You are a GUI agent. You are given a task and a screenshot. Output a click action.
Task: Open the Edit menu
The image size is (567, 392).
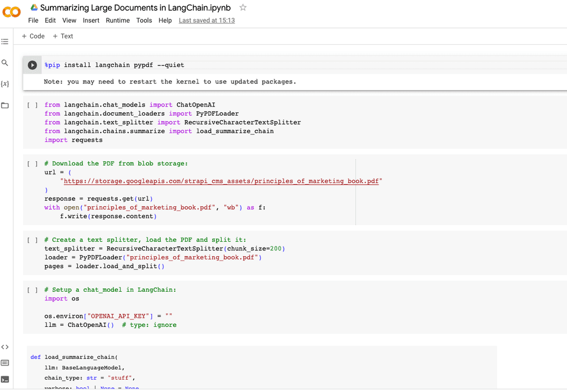click(x=50, y=20)
